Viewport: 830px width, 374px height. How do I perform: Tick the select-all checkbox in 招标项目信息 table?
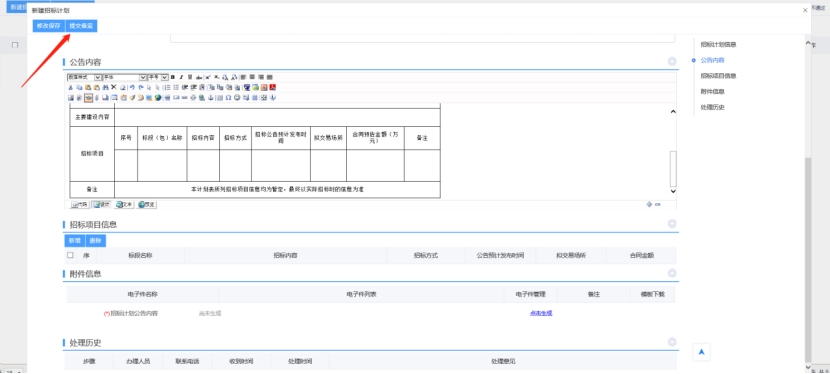(70, 255)
